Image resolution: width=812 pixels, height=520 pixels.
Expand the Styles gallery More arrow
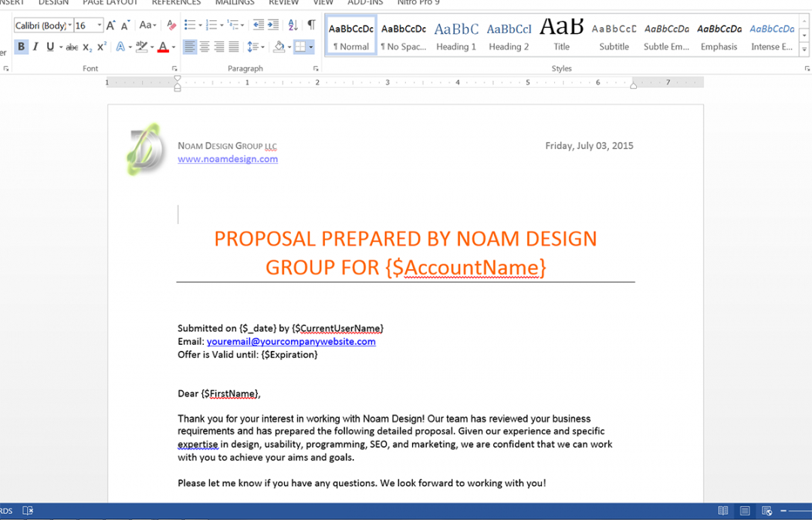pyautogui.click(x=804, y=50)
